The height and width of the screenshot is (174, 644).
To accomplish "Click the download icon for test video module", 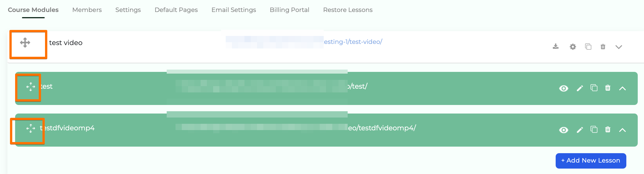I will [x=555, y=46].
